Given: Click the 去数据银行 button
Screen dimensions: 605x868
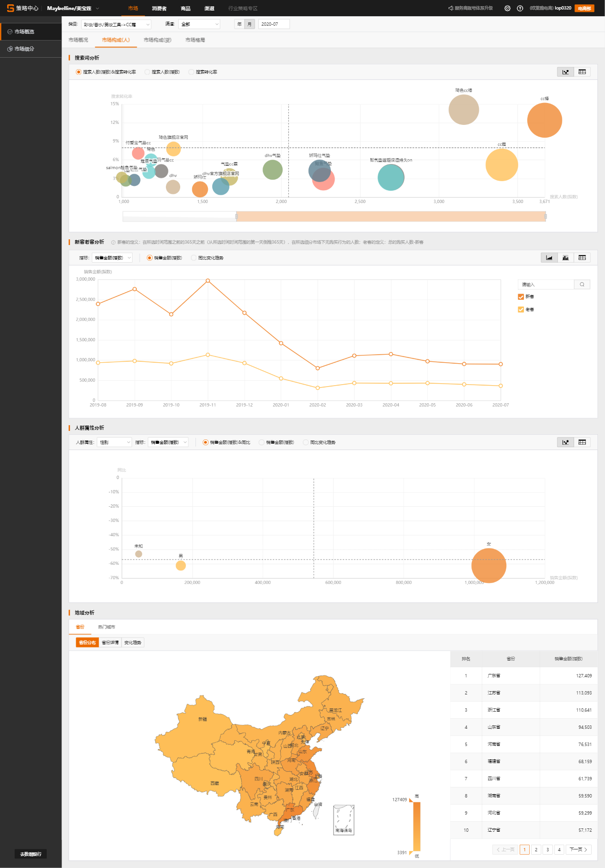Looking at the screenshot, I should (x=31, y=854).
